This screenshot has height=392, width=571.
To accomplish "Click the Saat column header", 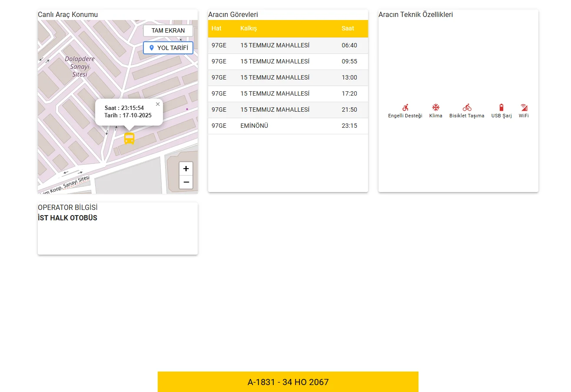I will click(348, 29).
